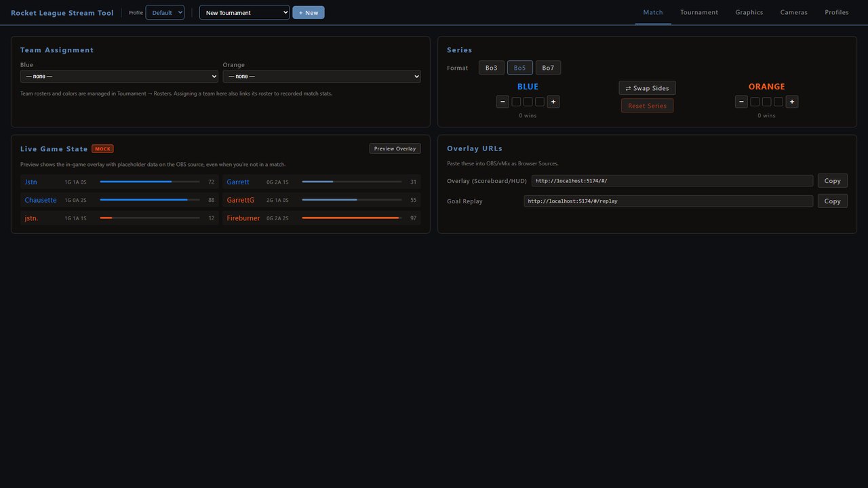Viewport: 868px width, 488px height.
Task: Copy the Overlay Scoreboard/HUD URL
Action: click(833, 181)
